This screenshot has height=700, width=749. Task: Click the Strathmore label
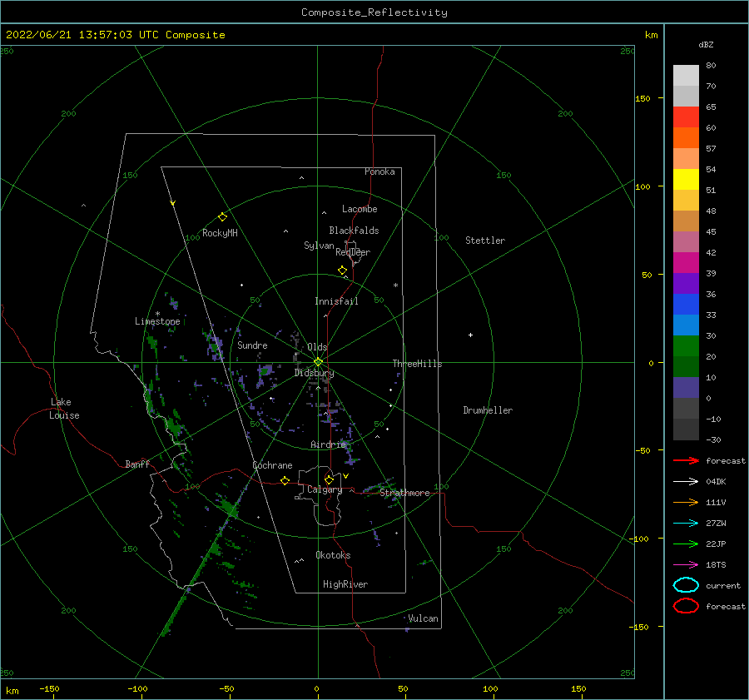coord(405,493)
